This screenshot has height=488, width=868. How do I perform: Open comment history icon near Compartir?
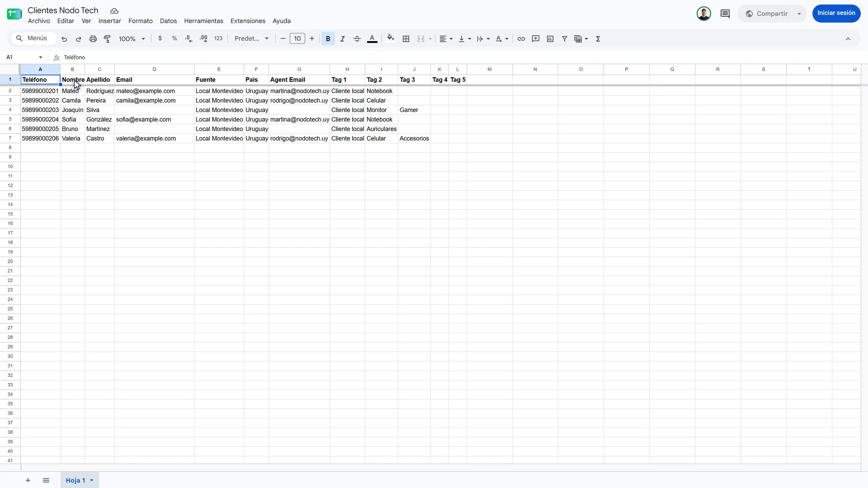pyautogui.click(x=725, y=14)
